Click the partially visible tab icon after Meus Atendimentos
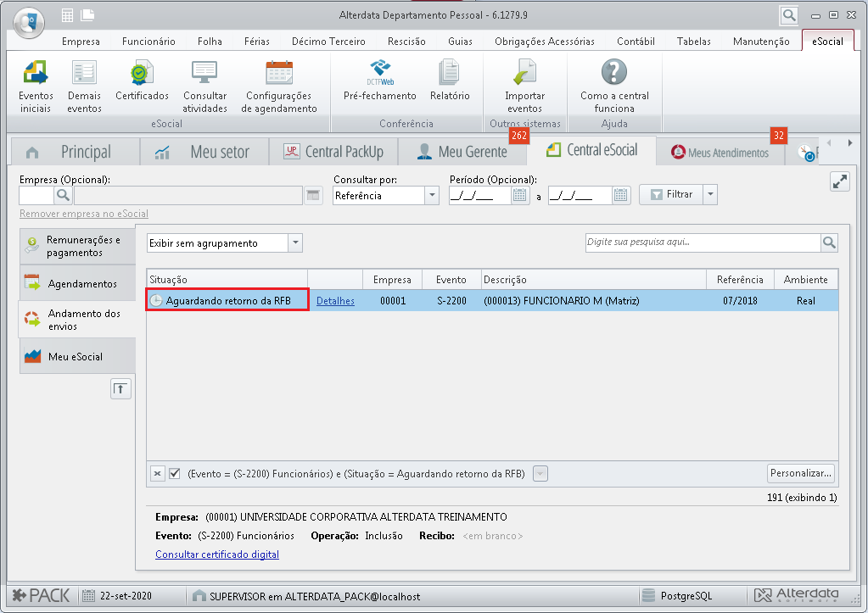The height and width of the screenshot is (613, 868). point(807,153)
